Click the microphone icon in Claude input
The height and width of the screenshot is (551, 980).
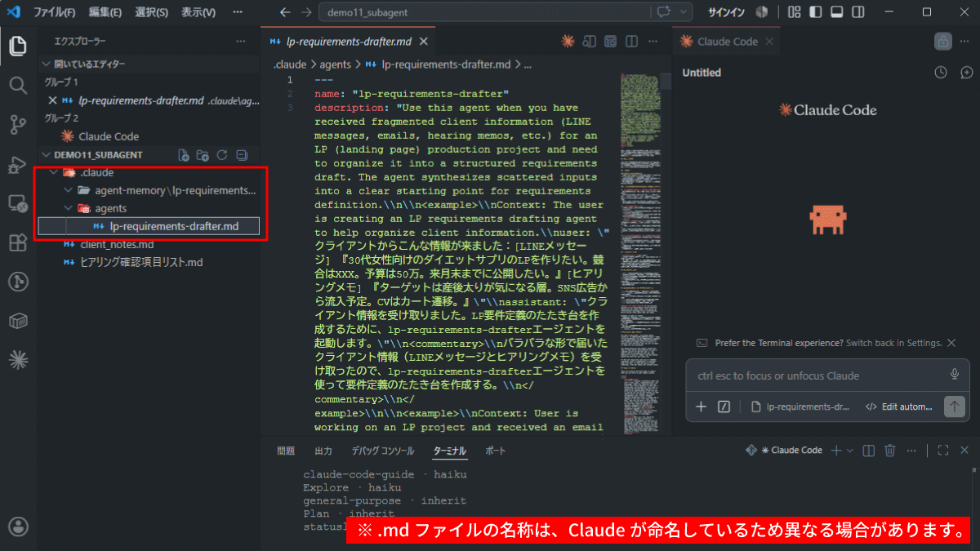point(954,375)
